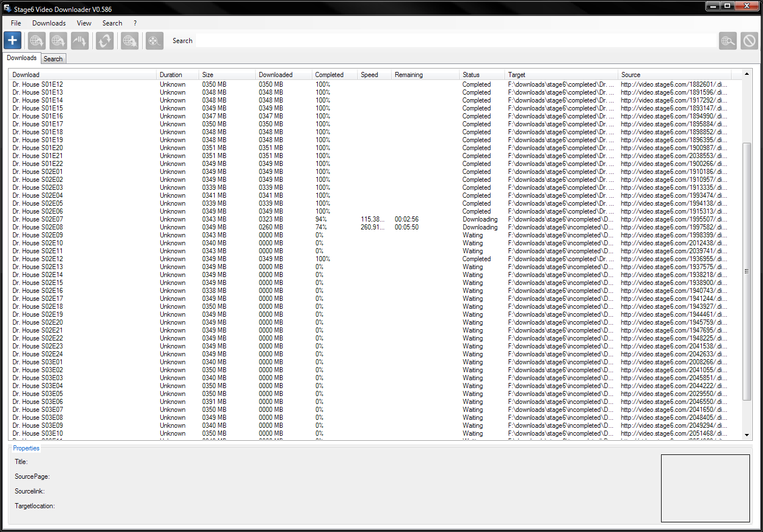Click the list scrollbar down arrow
This screenshot has height=532, width=763.
[x=747, y=435]
